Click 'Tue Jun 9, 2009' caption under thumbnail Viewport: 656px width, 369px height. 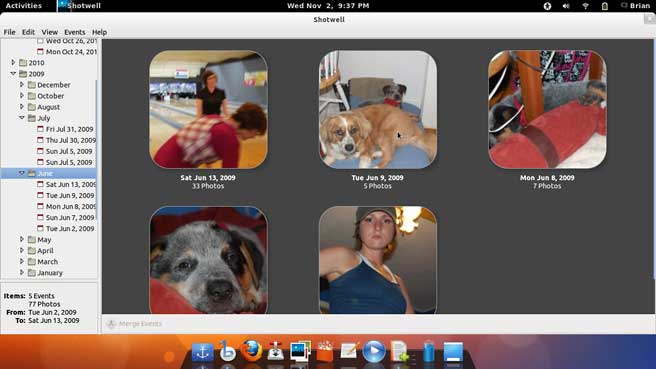tap(377, 178)
